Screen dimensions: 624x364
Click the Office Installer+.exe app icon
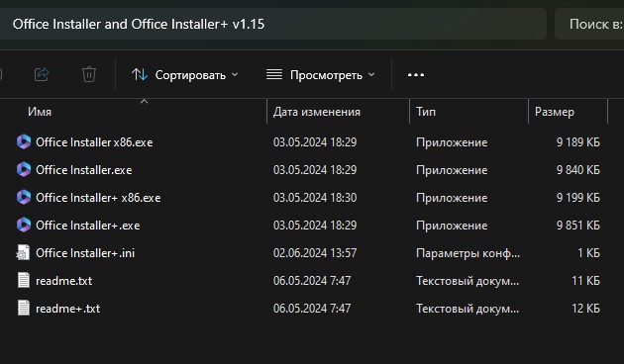click(x=24, y=225)
